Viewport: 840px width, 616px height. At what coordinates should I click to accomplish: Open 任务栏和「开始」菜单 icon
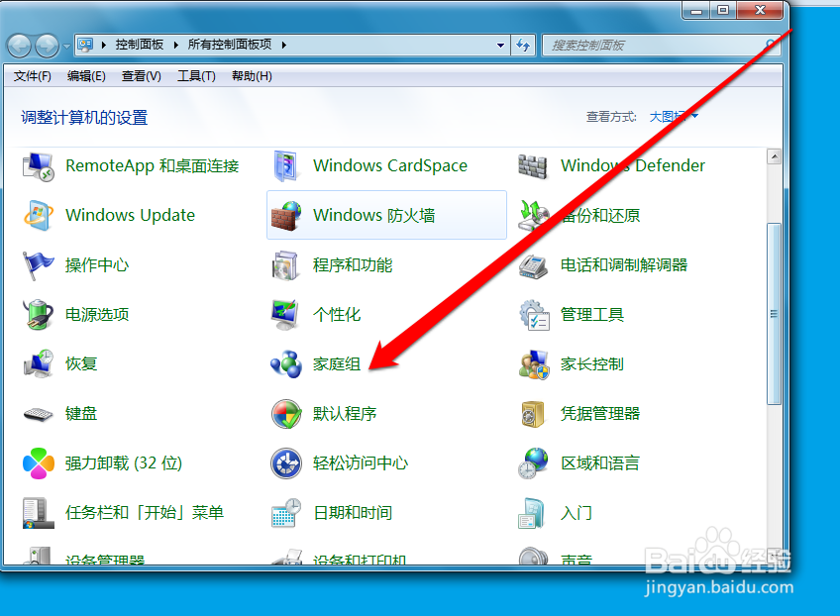[38, 513]
